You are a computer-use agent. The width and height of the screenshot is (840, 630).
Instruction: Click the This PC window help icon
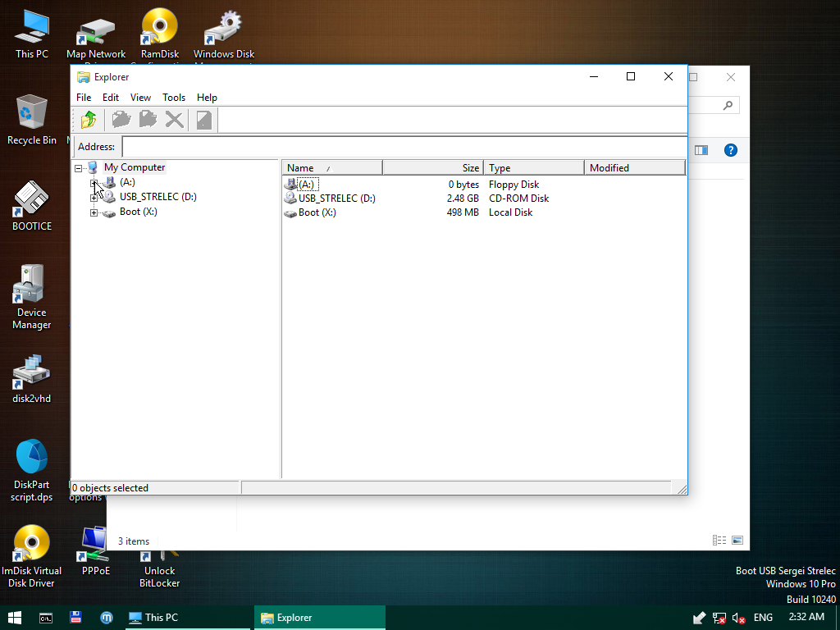tap(731, 150)
